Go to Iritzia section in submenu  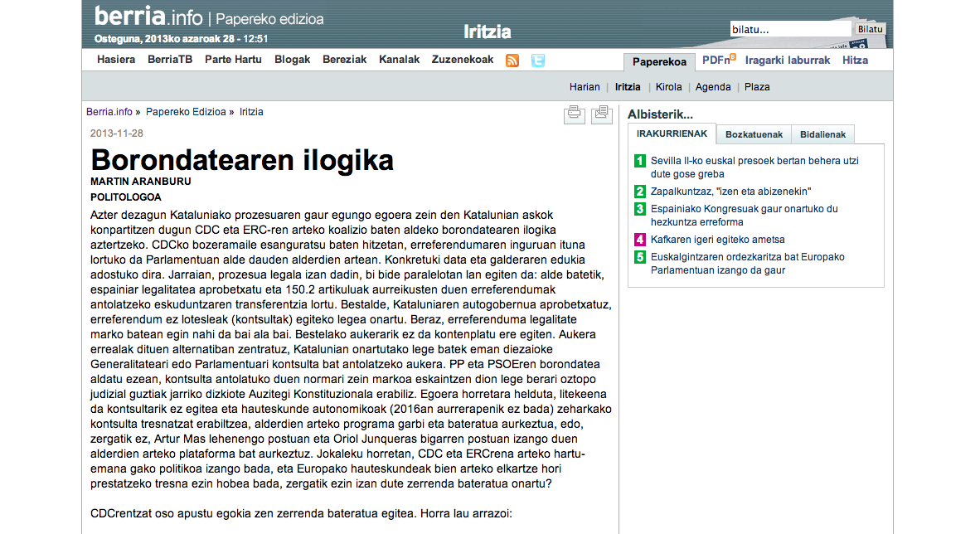click(628, 87)
